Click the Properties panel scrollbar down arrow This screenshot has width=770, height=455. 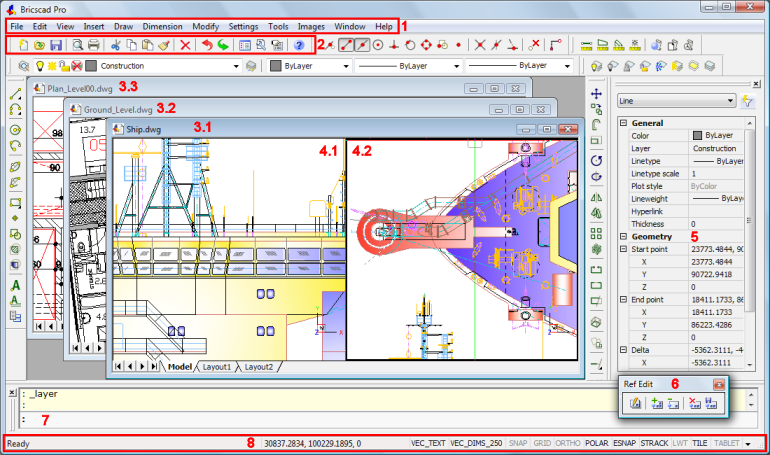click(x=749, y=365)
